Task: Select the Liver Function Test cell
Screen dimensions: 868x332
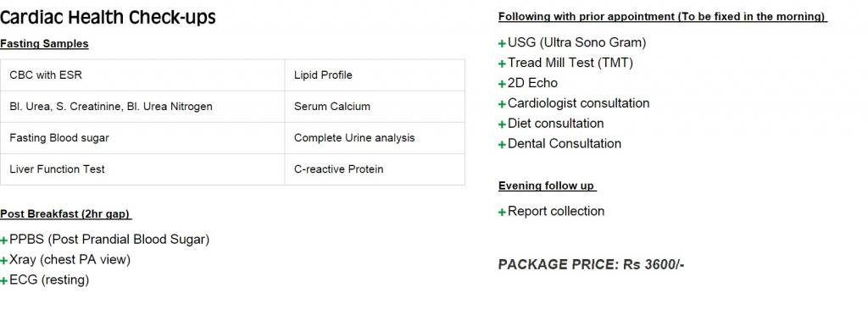Action: coord(142,169)
